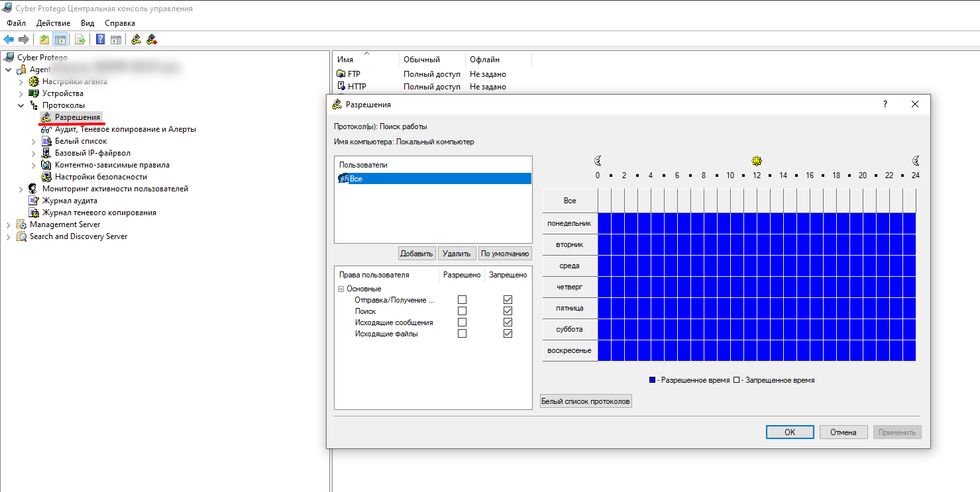
Task: Click the key-with-red-dot toolbar icon
Action: coord(151,40)
